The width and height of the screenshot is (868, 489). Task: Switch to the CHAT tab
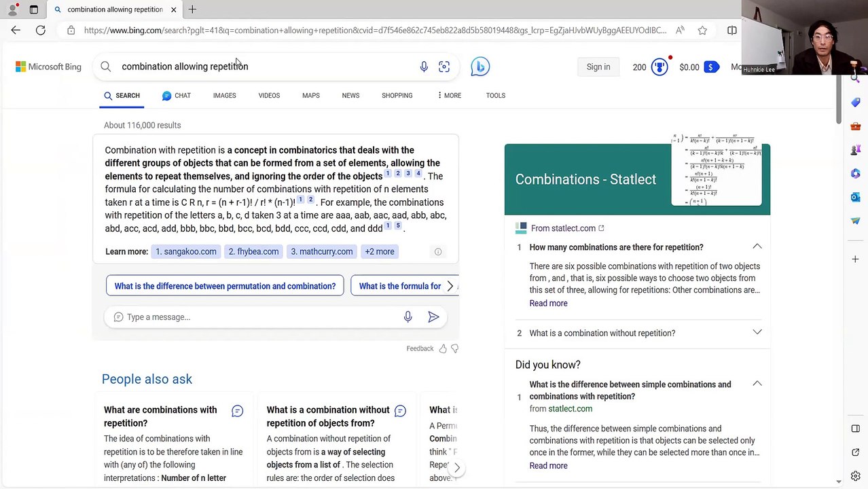tap(176, 96)
